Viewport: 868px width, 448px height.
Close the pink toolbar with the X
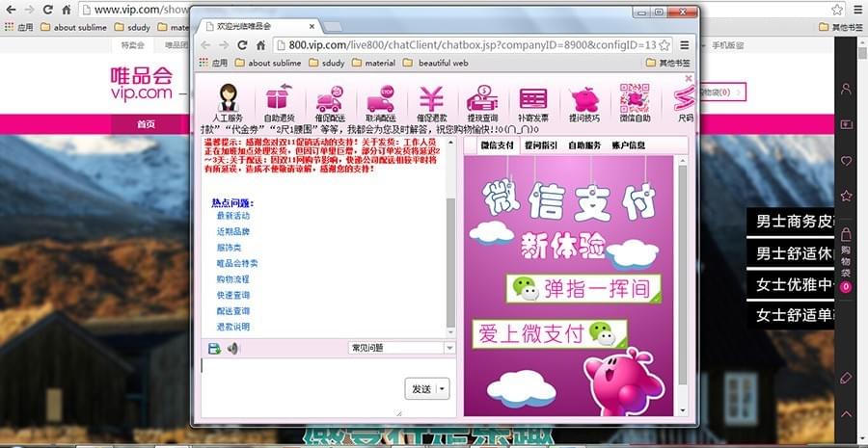tap(688, 78)
